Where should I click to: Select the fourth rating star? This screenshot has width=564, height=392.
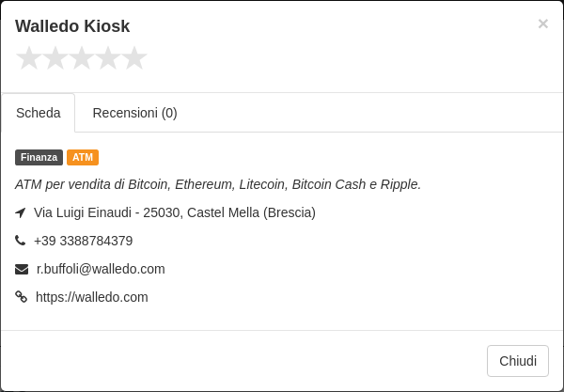108,58
